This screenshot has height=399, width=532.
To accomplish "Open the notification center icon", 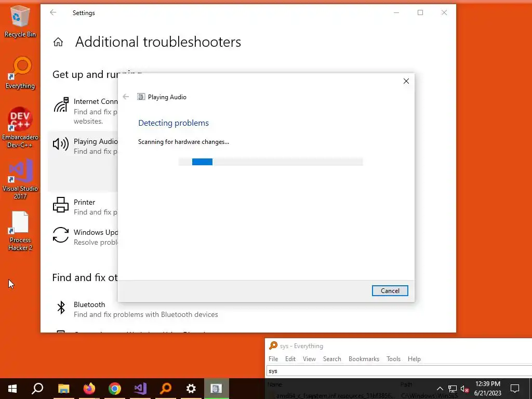I will [515, 389].
